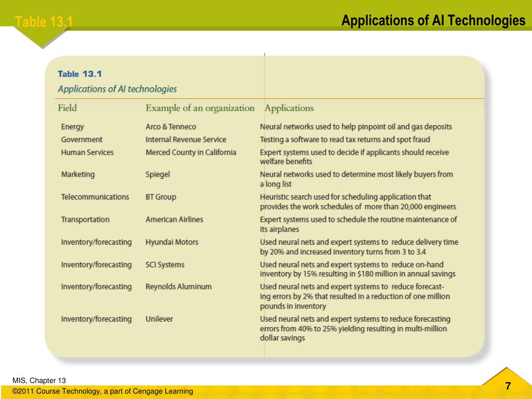Click the 'reduce delivery time by 20%' description
The width and height of the screenshot is (532, 399).
point(359,247)
